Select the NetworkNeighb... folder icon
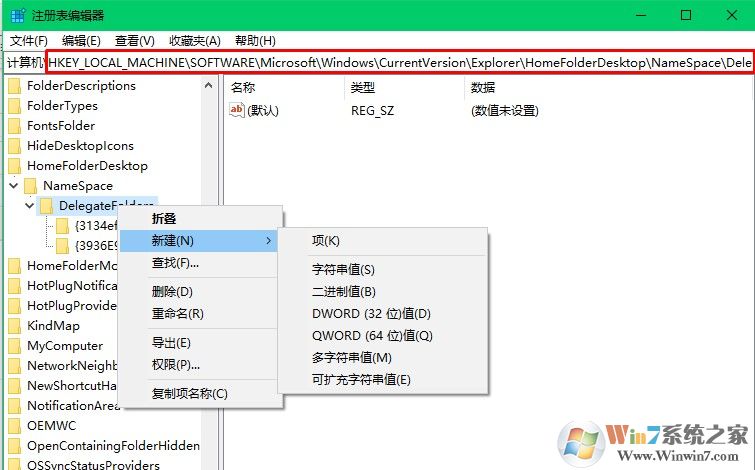 click(x=15, y=366)
